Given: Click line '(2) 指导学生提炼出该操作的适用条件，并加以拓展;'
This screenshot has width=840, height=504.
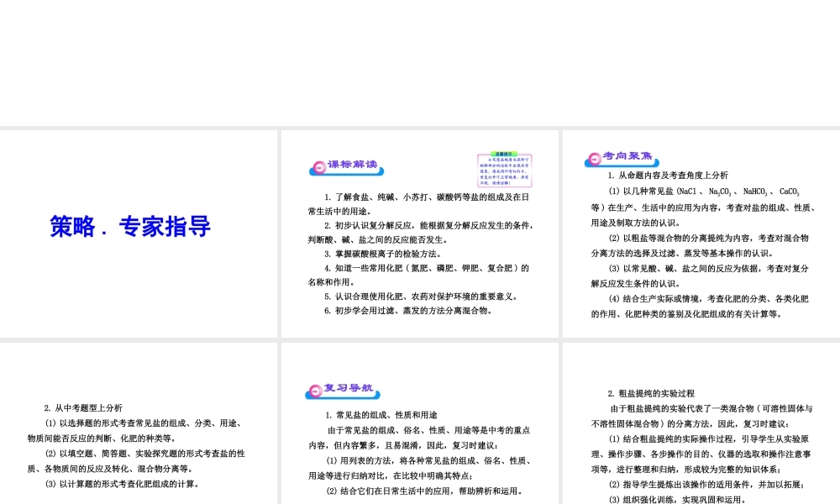Looking at the screenshot, I should click(x=706, y=485).
